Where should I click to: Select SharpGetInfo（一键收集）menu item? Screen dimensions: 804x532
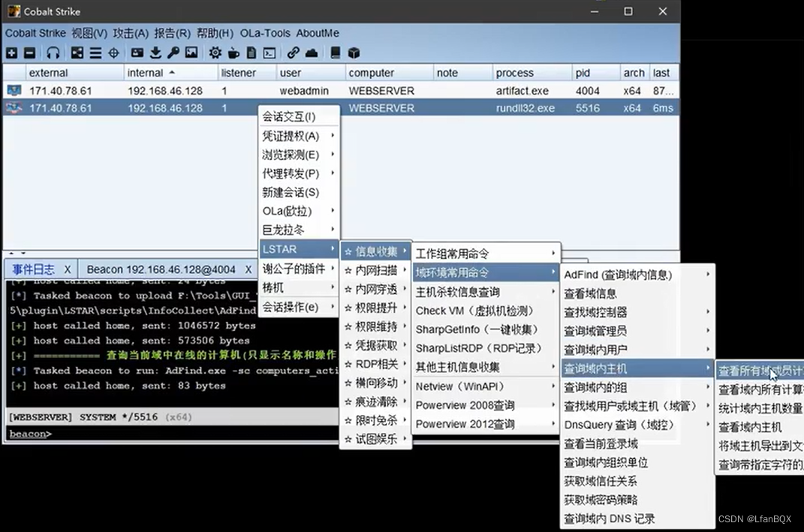click(x=486, y=329)
